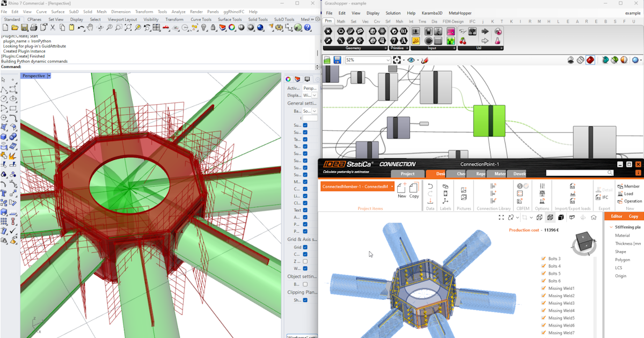Switch to the Project tab in IDEA StatiCa
The width and height of the screenshot is (644, 338).
pos(407,174)
